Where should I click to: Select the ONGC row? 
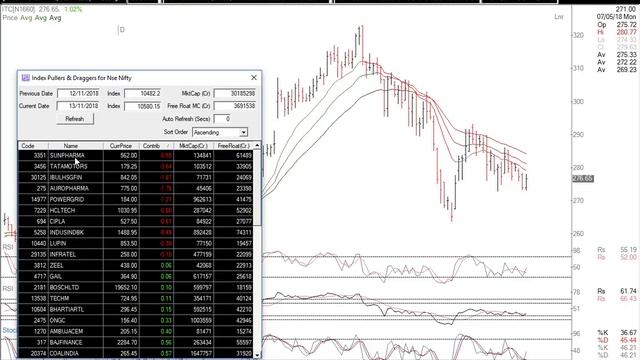[x=136, y=321]
